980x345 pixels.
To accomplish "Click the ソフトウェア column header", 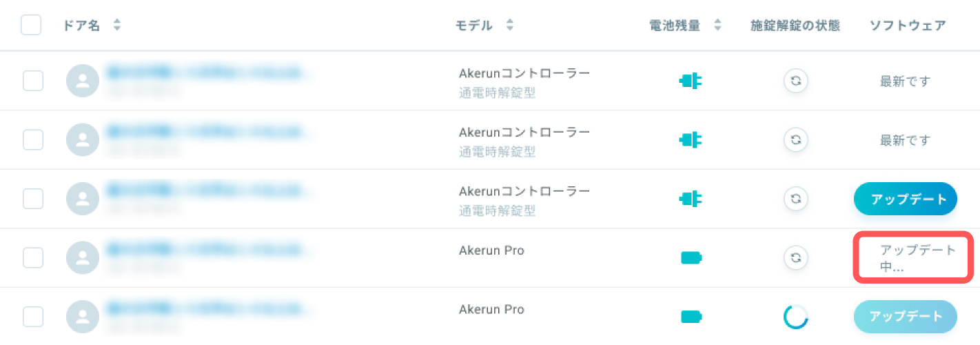I will [908, 26].
